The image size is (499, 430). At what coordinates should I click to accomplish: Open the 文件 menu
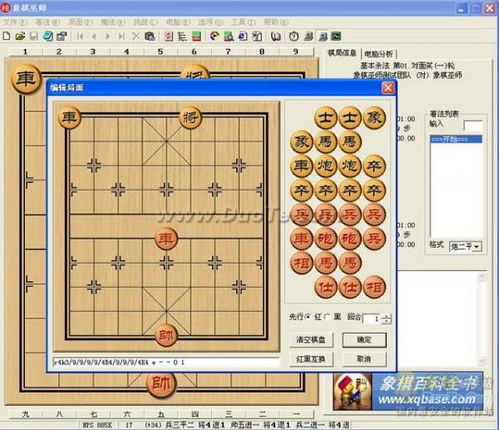(15, 22)
